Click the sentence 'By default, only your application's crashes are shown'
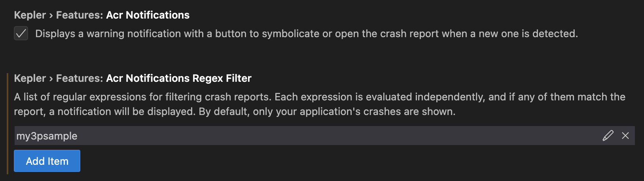 tap(327, 111)
